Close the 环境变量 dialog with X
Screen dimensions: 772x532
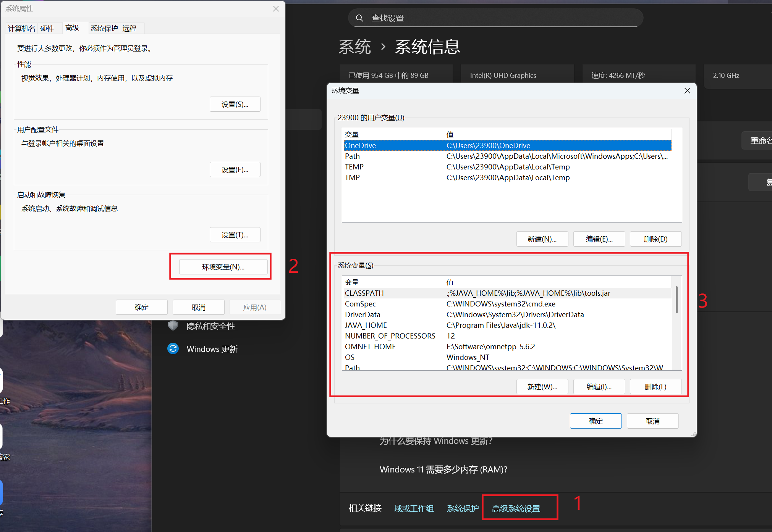click(x=687, y=91)
